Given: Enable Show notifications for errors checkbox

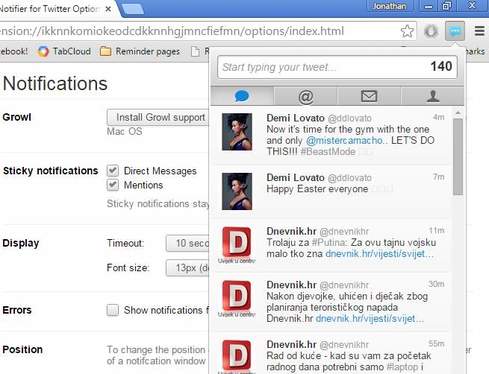Looking at the screenshot, I should 113,310.
